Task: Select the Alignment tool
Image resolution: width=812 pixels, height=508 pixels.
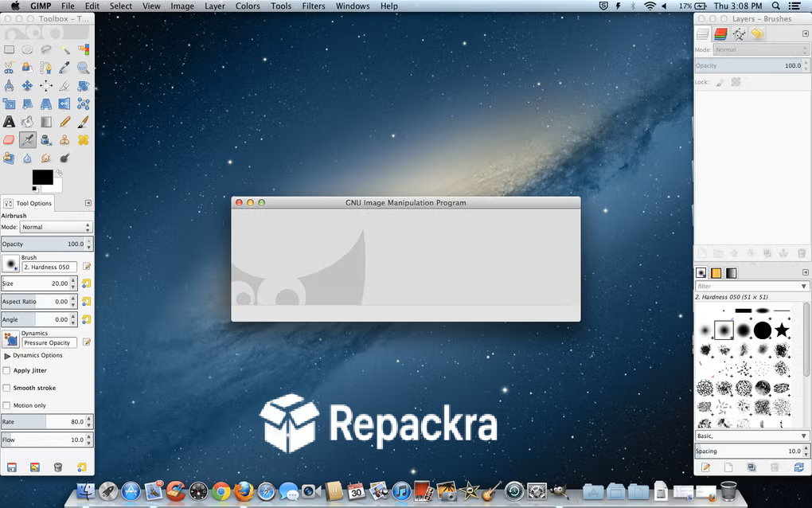Action: 46,86
